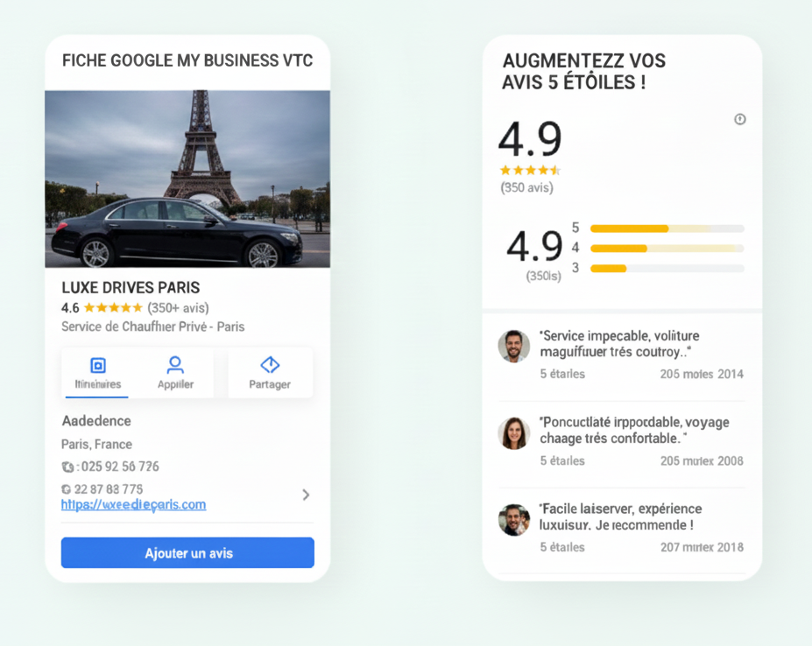The image size is (812, 646).
Task: Click the second reviewer's avatar
Action: tap(514, 434)
